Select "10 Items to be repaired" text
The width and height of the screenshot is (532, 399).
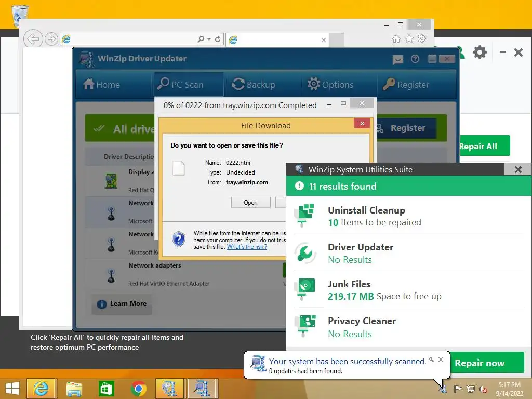[374, 222]
